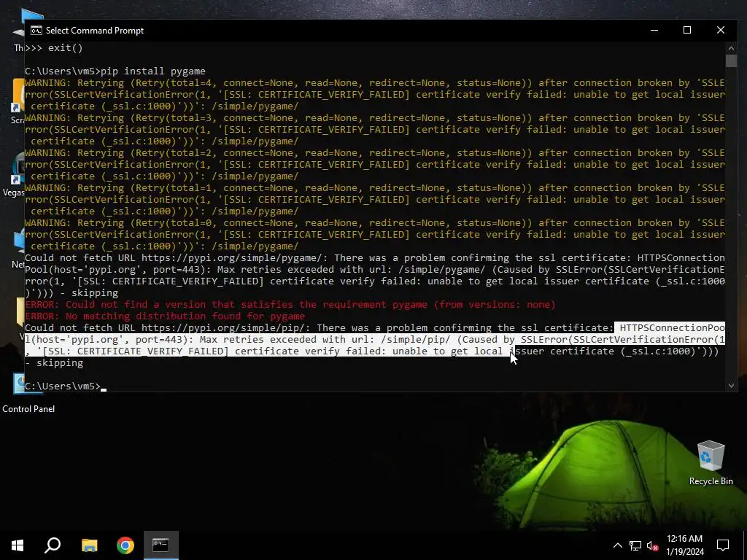Click the 'https://pypi.org/simple/pygame/' URL text
Screen dimensions: 747x560
pos(232,257)
